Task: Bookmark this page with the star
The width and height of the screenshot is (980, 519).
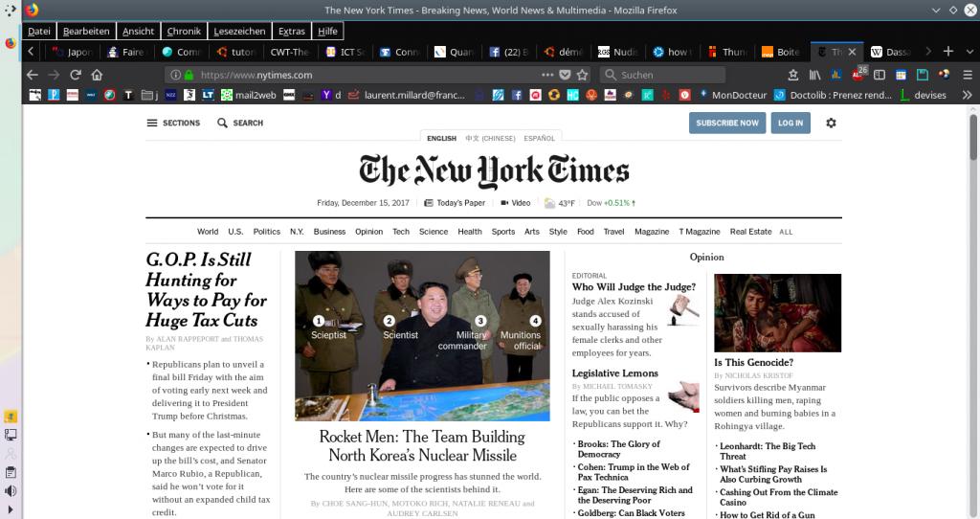Action: [x=583, y=75]
